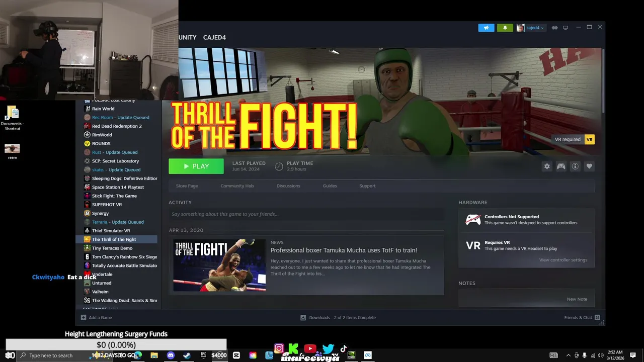This screenshot has width=644, height=362.
Task: Open the Guides tab
Action: pos(330,186)
